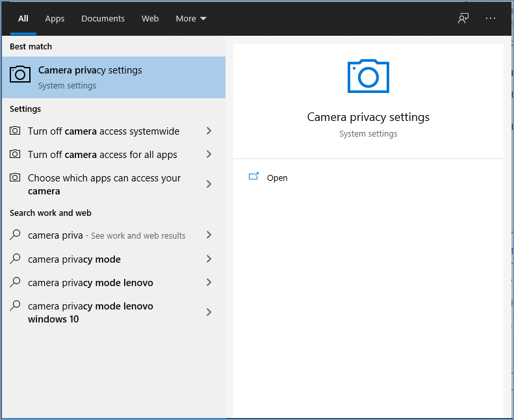Viewport: 514px width, 420px height.
Task: Expand arrow for Choose which apps can access your camera
Action: coord(209,184)
